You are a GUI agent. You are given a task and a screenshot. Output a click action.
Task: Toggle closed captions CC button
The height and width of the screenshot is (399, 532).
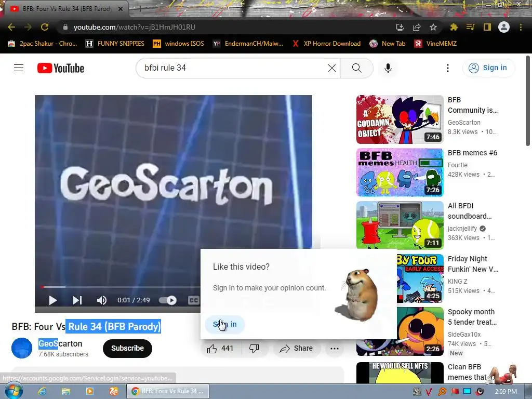pos(193,300)
